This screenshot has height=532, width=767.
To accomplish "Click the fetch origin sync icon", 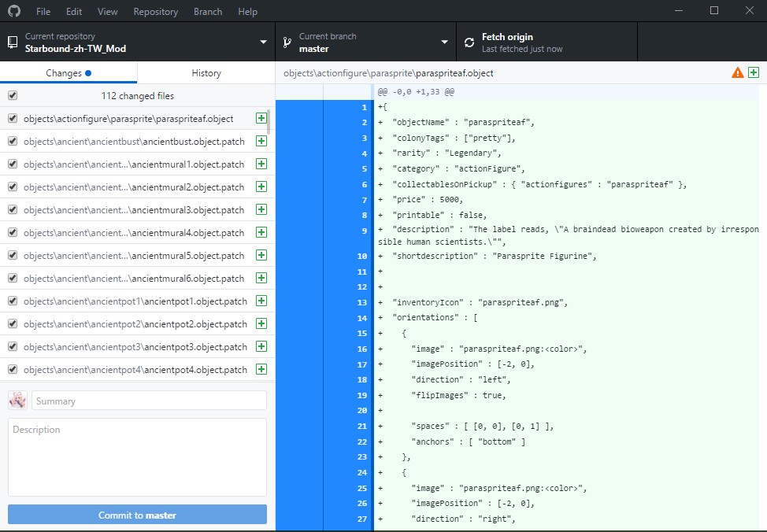I will pyautogui.click(x=469, y=42).
